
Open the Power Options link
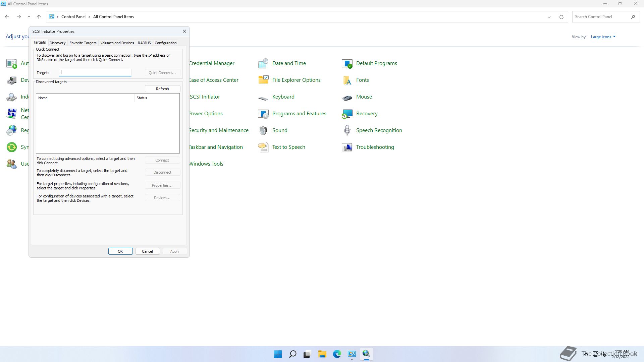[206, 114]
